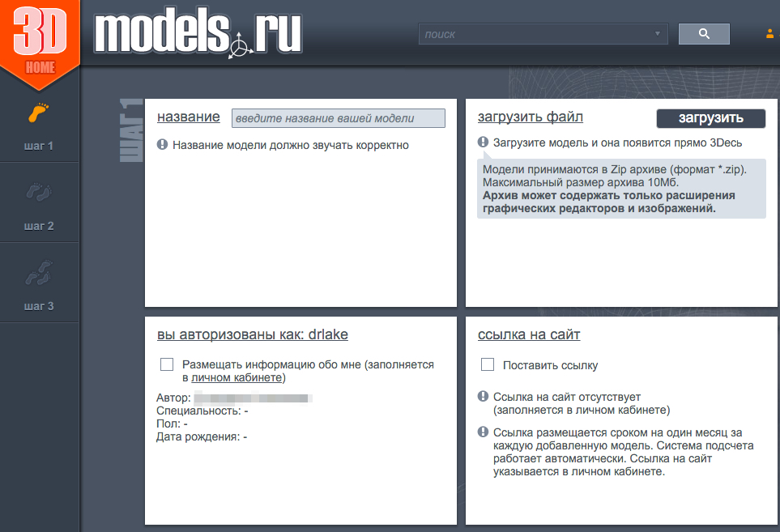The height and width of the screenshot is (532, 780).
Task: Click the model name input field
Action: tap(338, 118)
